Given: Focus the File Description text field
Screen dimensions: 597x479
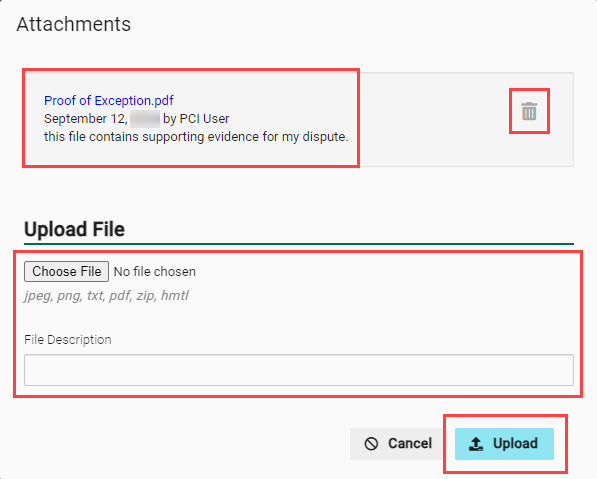Looking at the screenshot, I should pos(299,370).
